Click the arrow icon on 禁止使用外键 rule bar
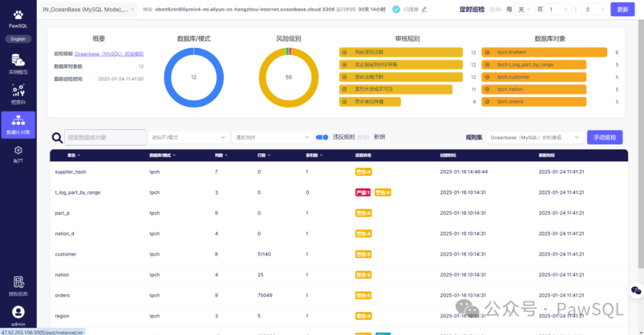This screenshot has width=644, height=335. pyautogui.click(x=345, y=102)
